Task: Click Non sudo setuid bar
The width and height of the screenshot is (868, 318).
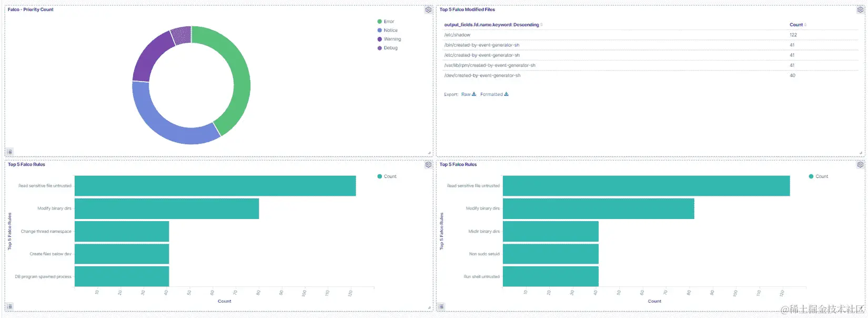Action: 551,254
